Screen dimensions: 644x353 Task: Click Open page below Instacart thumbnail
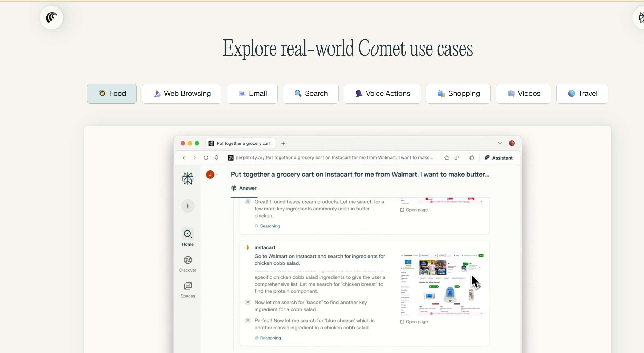[414, 322]
